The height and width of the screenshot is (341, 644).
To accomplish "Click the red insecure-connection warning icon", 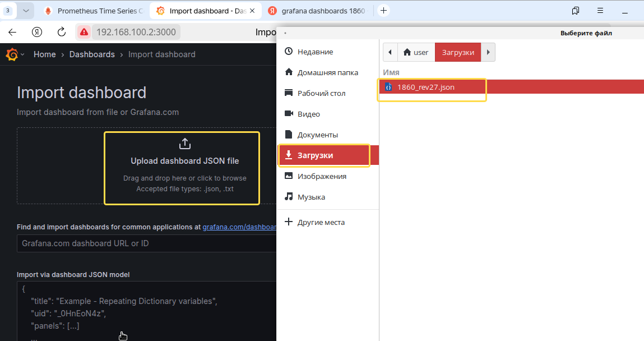I will click(84, 32).
